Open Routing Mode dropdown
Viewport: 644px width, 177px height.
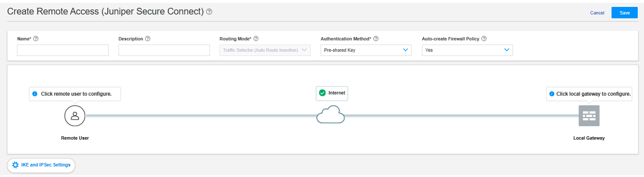(265, 50)
